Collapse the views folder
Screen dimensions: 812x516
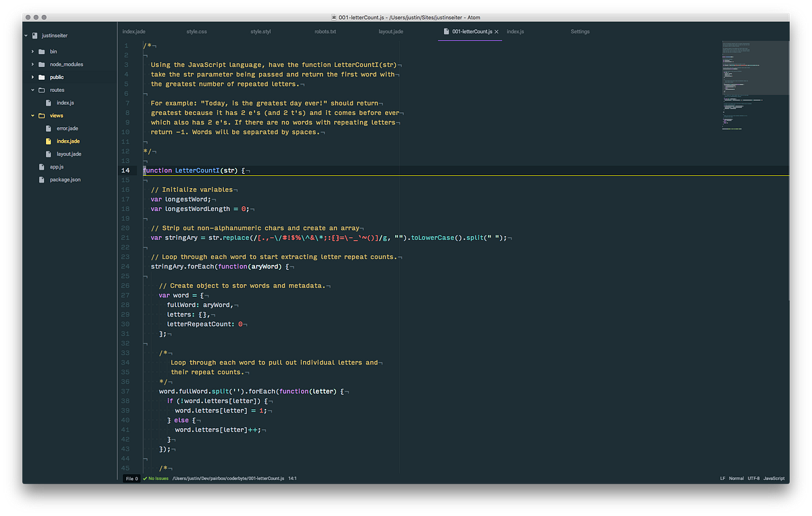pos(32,115)
